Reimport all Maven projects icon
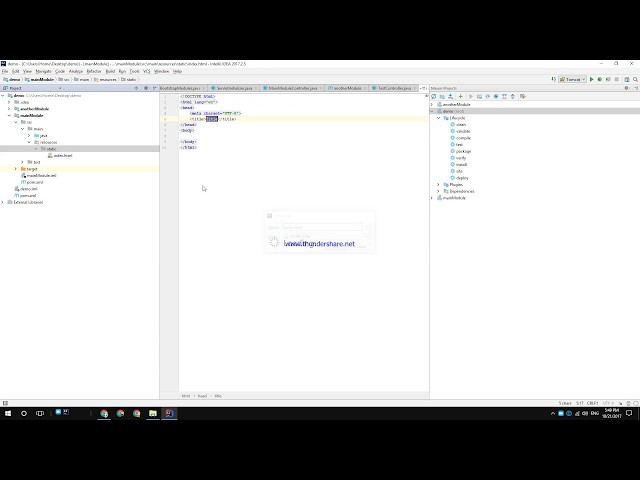 433,96
